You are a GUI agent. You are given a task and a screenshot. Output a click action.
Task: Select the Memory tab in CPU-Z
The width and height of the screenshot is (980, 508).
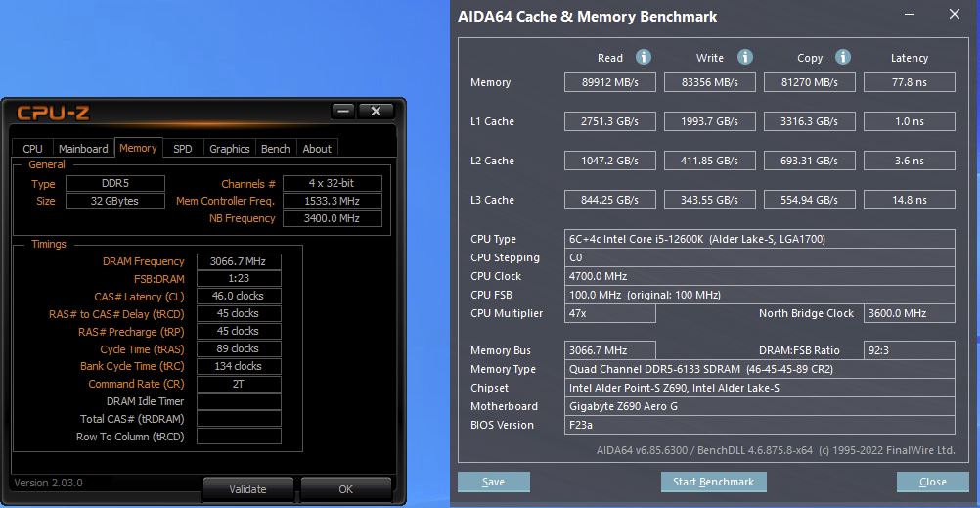[138, 148]
